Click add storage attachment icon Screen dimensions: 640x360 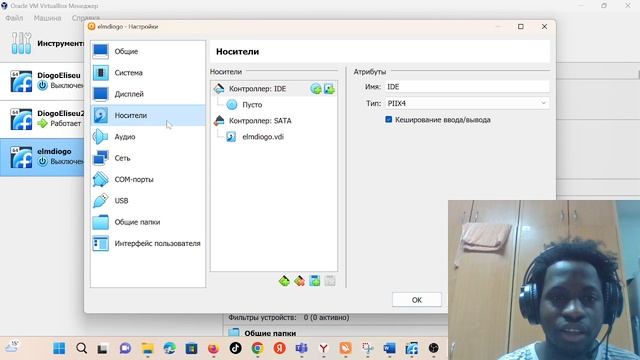(x=315, y=281)
